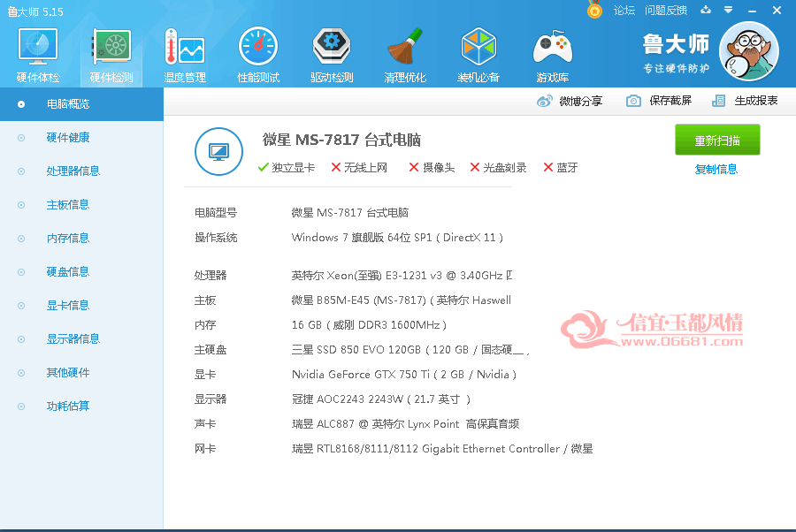Minimize the 鲁大师 window

click(x=753, y=11)
